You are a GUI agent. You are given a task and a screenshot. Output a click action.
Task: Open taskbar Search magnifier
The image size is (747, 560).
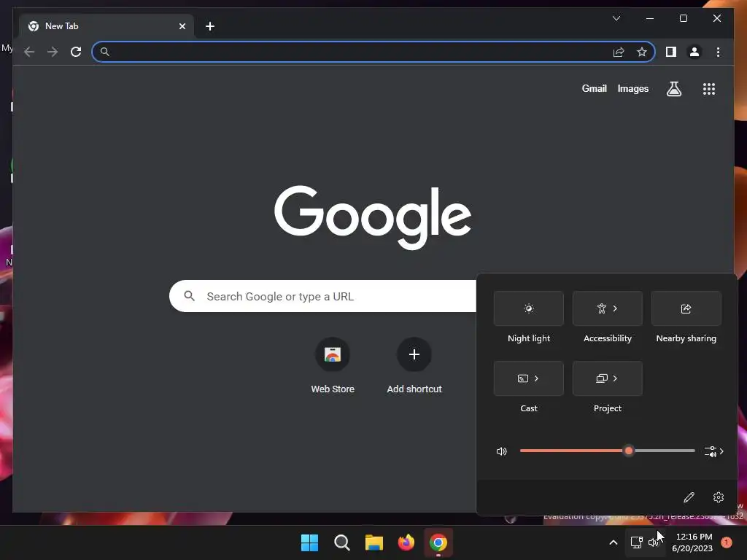pyautogui.click(x=341, y=542)
